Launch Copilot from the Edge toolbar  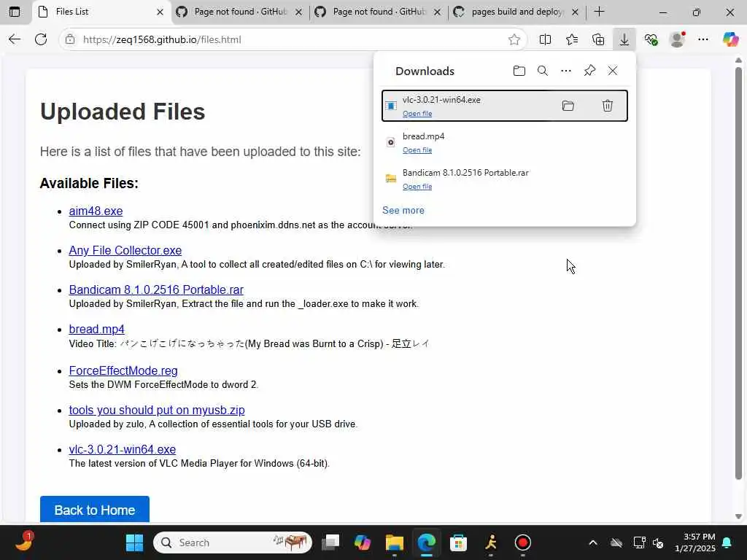tap(730, 39)
